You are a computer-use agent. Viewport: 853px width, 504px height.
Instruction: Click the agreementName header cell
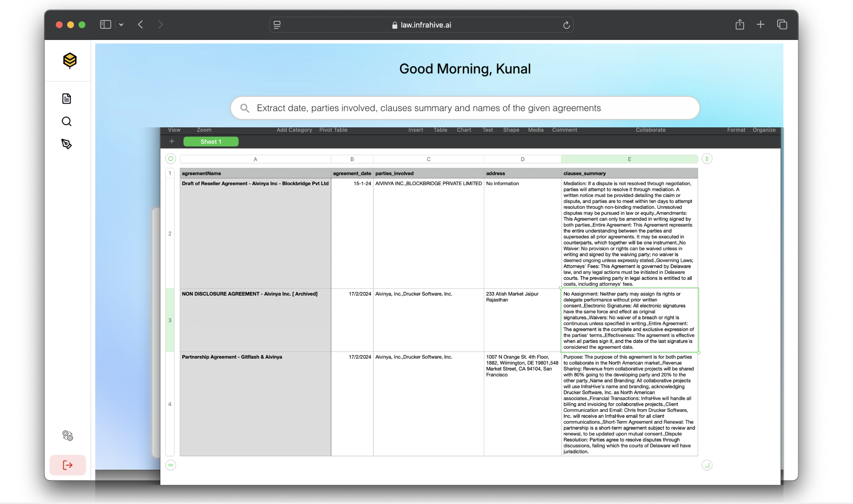[x=255, y=173]
